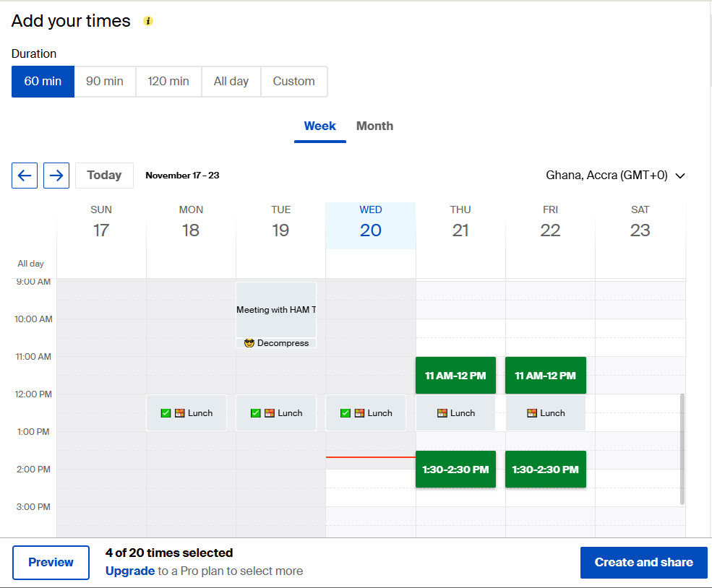
Task: Deselect the Friday 1:30–2:30 PM time slot
Action: pyautogui.click(x=545, y=469)
